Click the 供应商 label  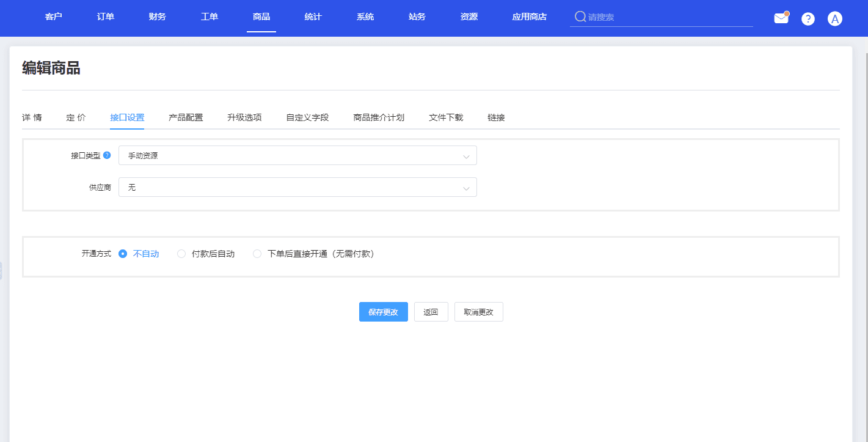(100, 188)
